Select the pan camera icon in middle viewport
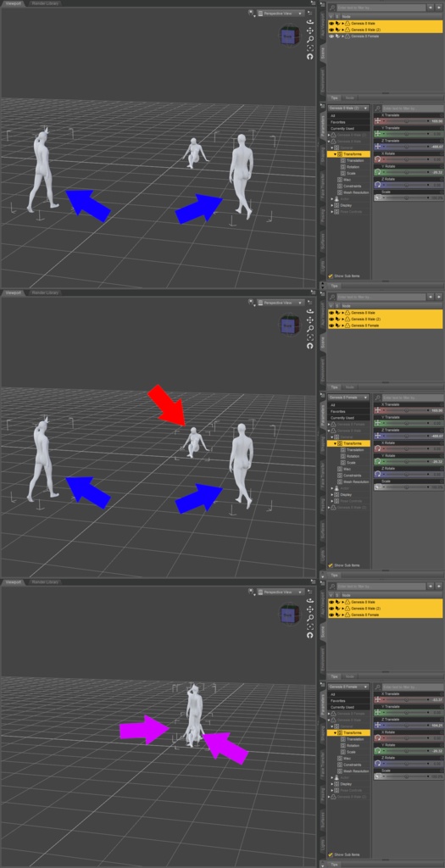445x868 pixels. point(310,320)
